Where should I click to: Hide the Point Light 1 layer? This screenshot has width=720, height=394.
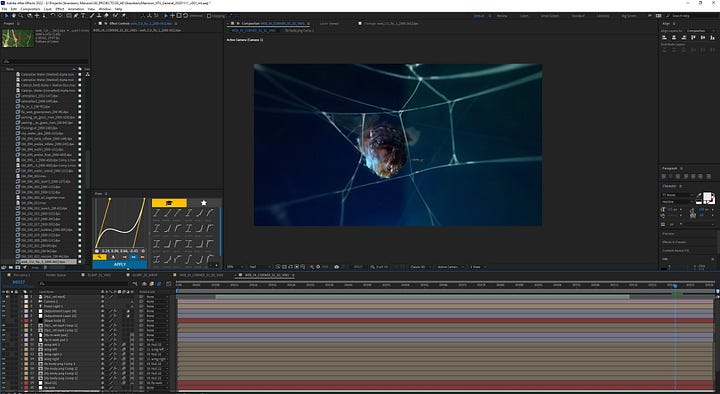coord(4,306)
